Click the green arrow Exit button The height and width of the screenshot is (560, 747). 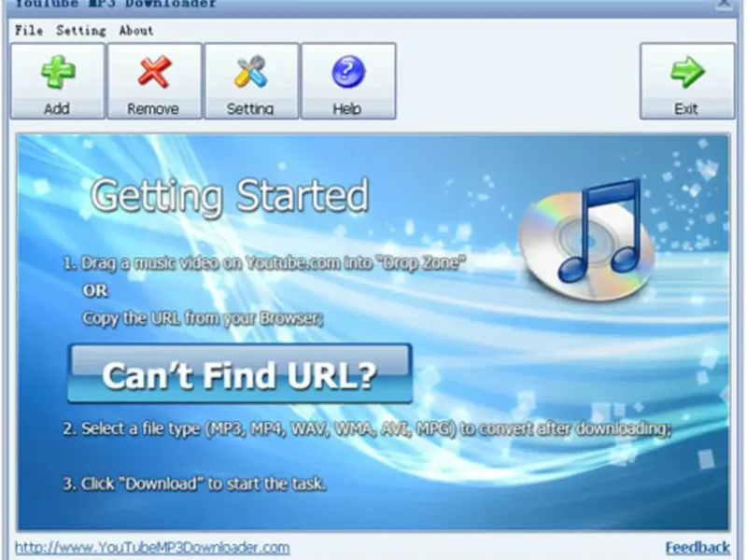tap(687, 81)
